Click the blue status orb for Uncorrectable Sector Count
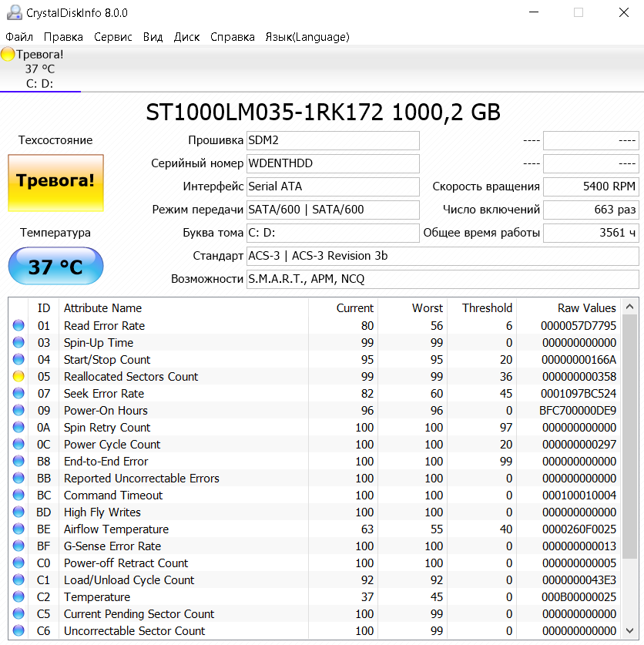Screen dimensions: 644x645 (18, 631)
